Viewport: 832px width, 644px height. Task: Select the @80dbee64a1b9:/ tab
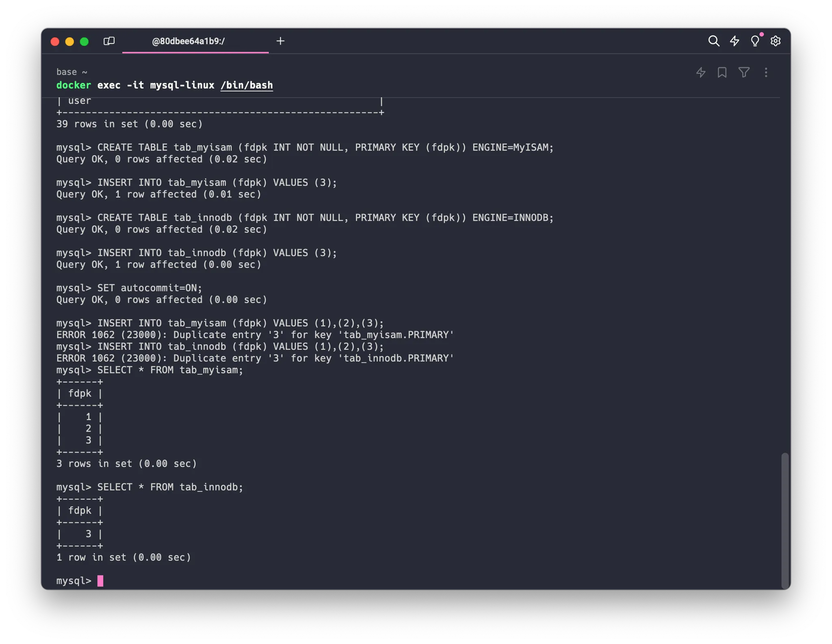[x=188, y=41]
